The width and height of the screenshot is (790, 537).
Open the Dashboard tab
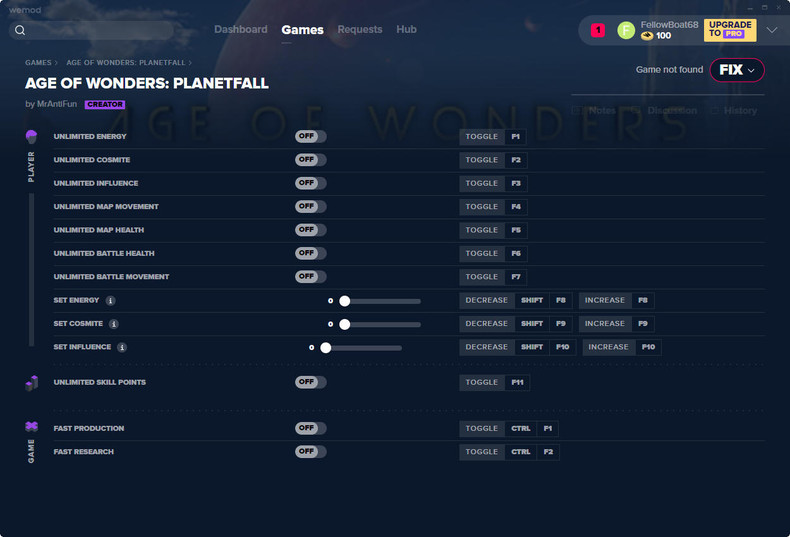tap(241, 29)
